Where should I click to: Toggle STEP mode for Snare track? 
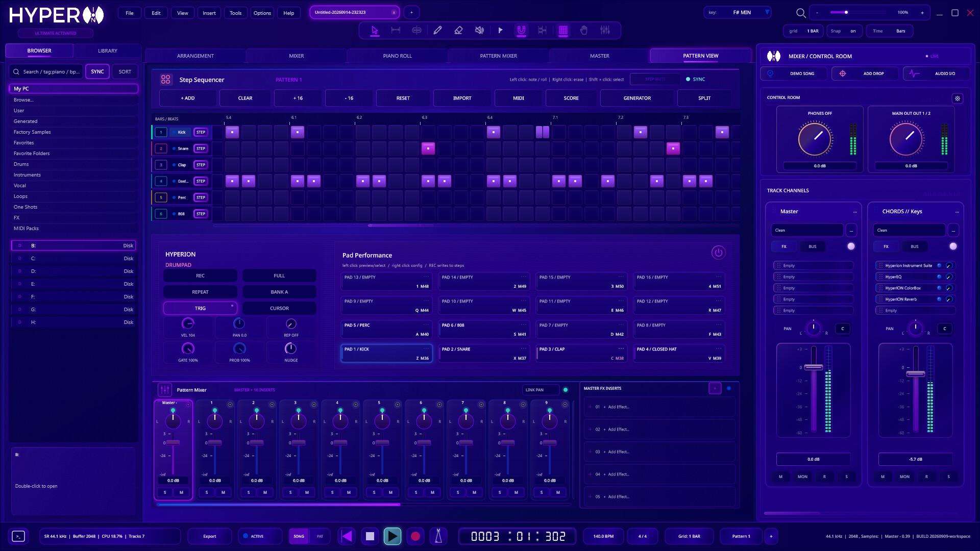201,148
